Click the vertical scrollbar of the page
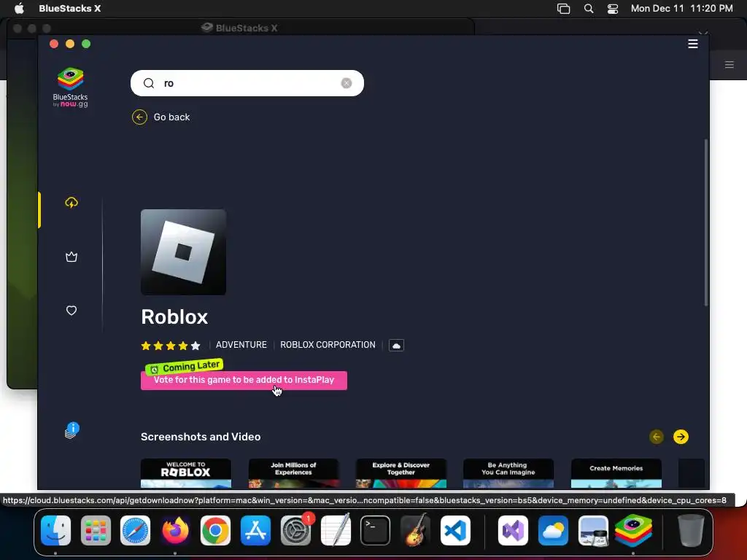 click(706, 222)
